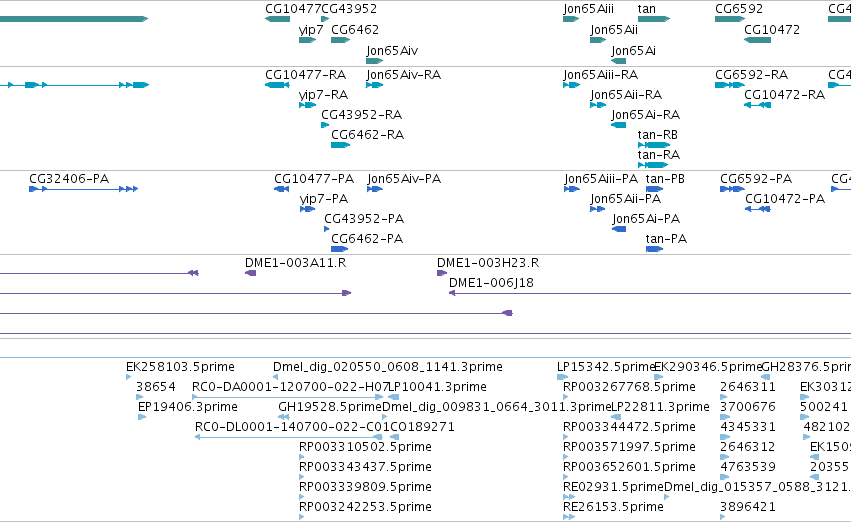
Task: Select the CG6592-PA protein label
Action: (756, 179)
